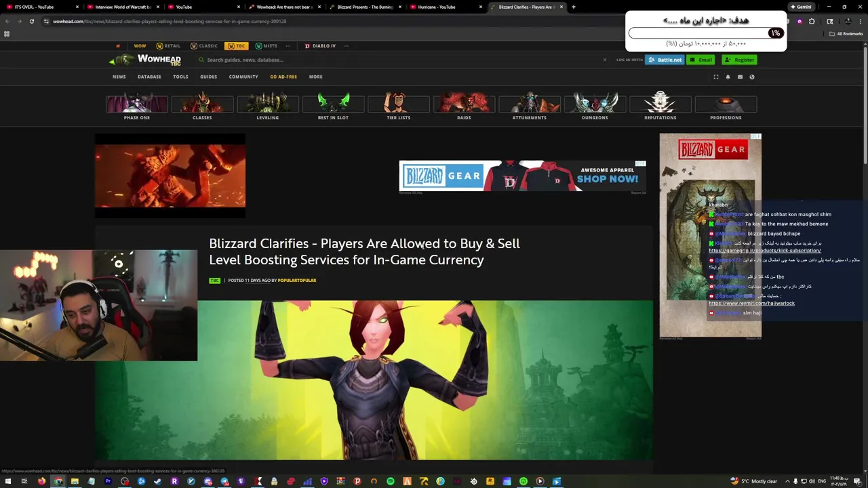Open Firefox from the taskbar

41,481
